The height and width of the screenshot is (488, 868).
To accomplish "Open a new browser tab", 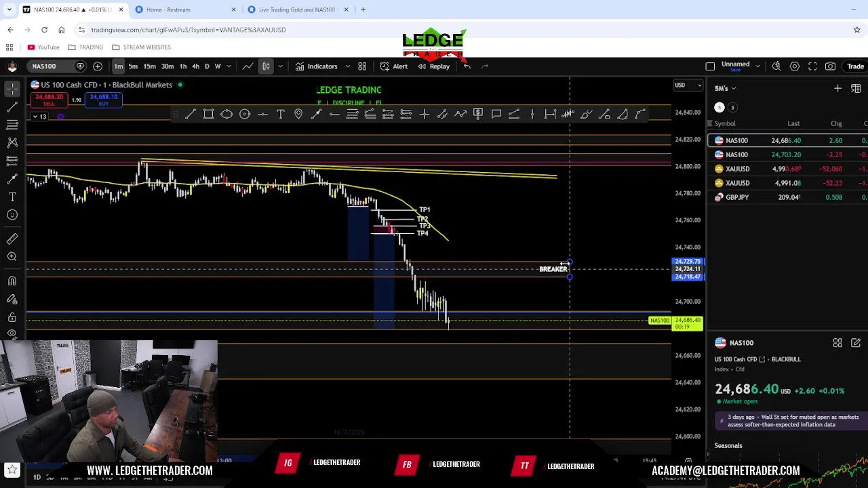I will 363,9.
